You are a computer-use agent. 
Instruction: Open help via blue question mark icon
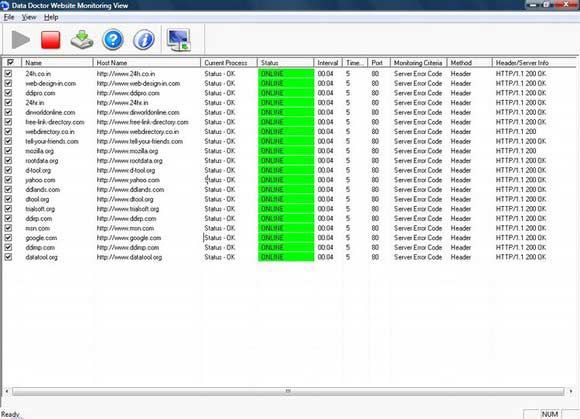(113, 40)
